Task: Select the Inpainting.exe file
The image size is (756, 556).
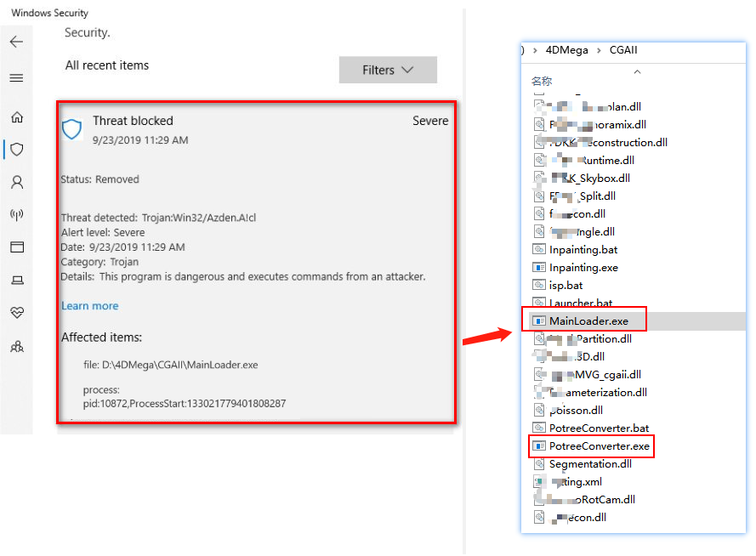Action: click(x=583, y=268)
